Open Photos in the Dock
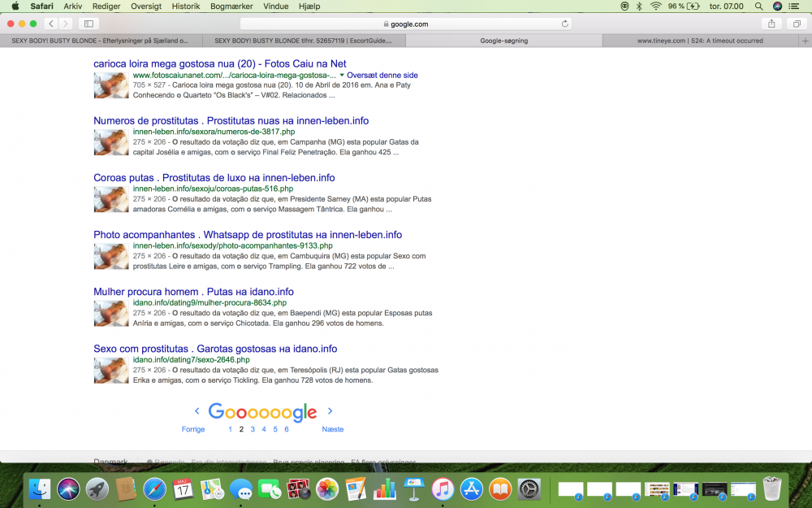Viewport: 812px width, 508px height. 327,488
